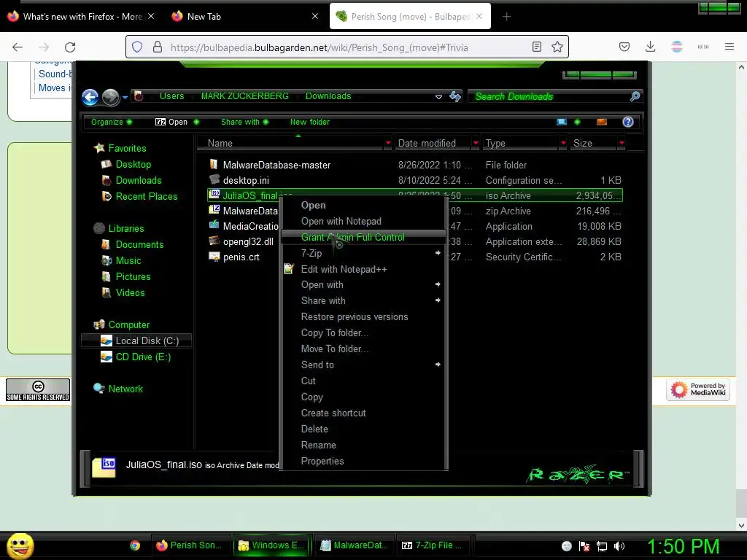This screenshot has height=560, width=747.
Task: Open Explorer help via question mark icon
Action: point(628,122)
